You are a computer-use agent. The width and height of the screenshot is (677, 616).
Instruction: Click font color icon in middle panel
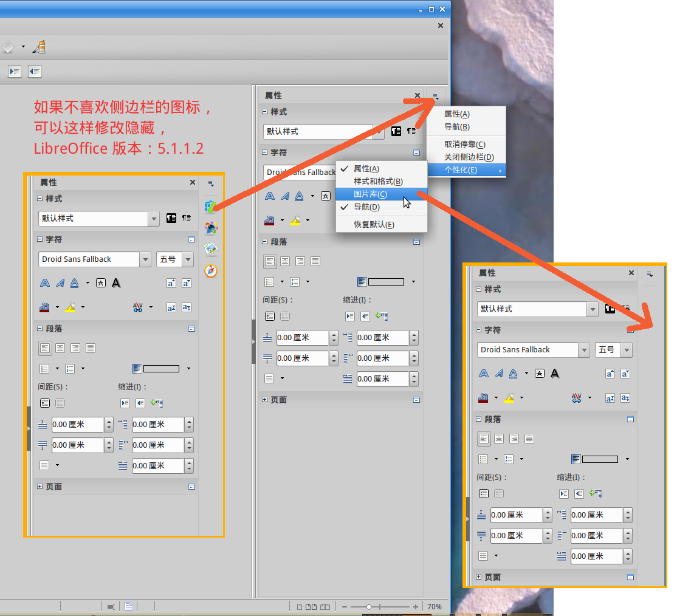pos(269,221)
